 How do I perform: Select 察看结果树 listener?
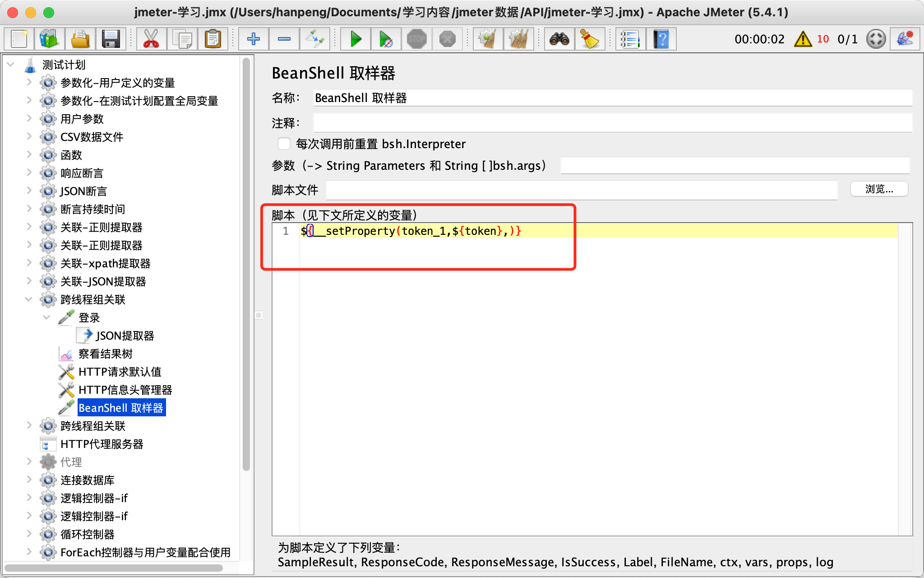tap(106, 354)
